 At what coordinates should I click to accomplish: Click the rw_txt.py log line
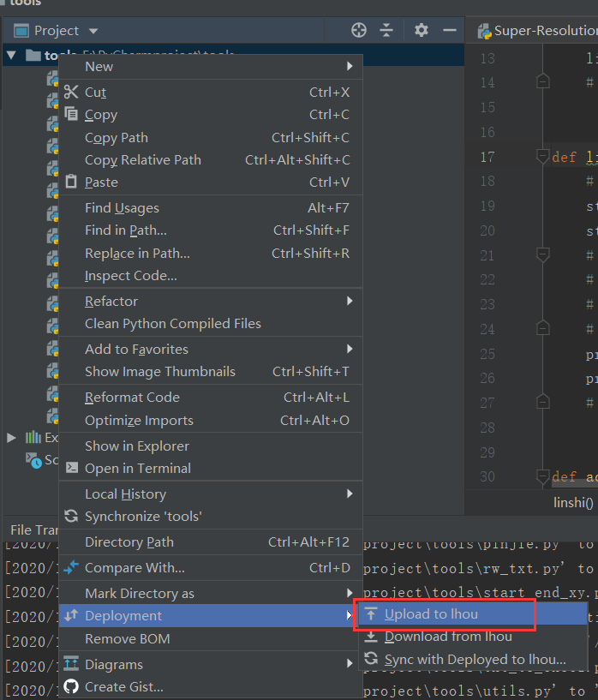(478, 568)
